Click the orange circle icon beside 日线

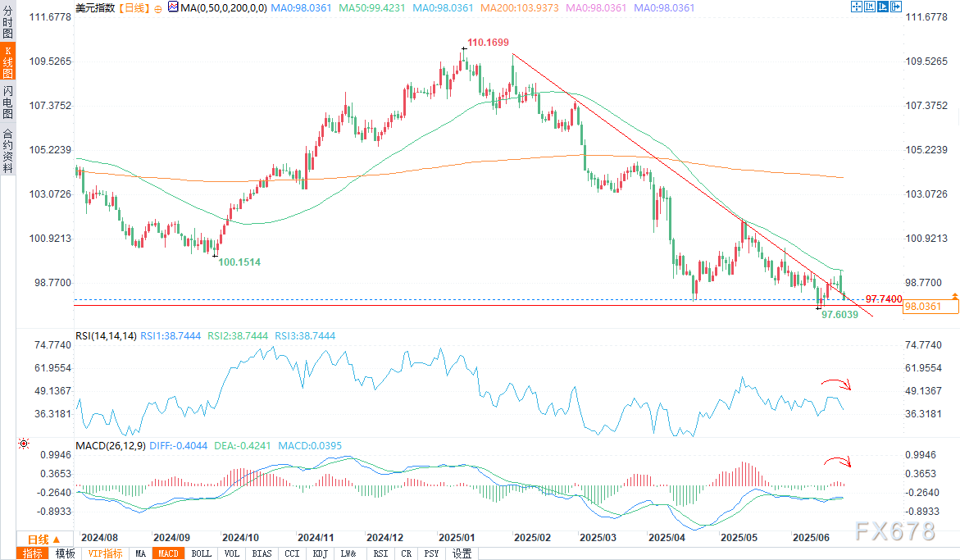point(158,8)
